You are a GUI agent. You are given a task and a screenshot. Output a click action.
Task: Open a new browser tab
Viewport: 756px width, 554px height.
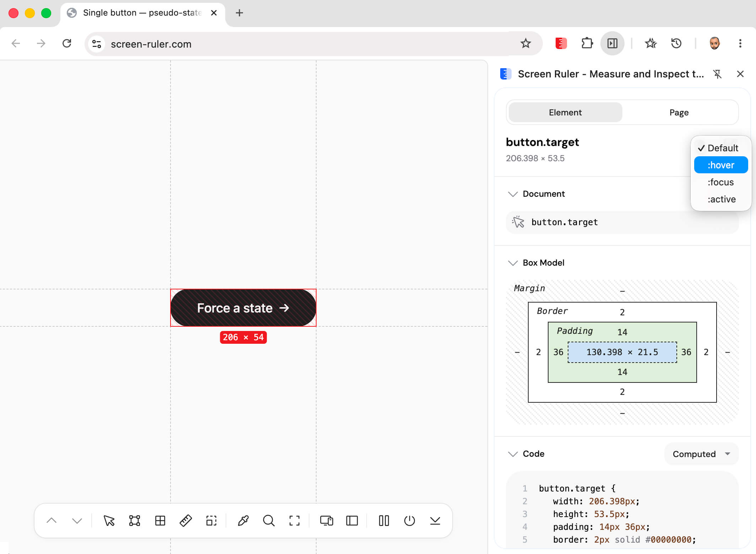point(239,13)
